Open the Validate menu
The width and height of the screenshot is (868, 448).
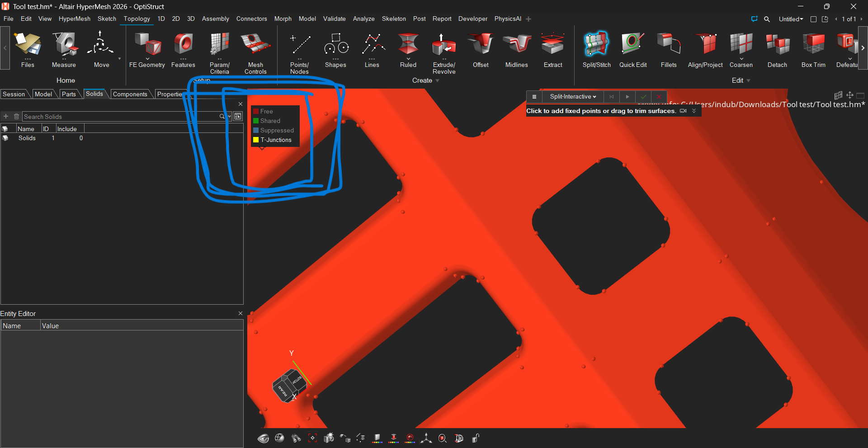click(x=334, y=19)
